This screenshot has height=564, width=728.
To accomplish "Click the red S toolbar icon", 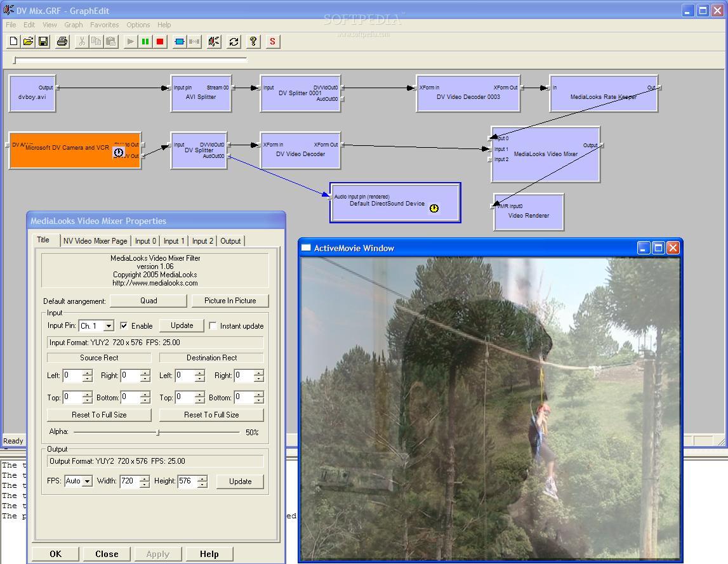I will pos(272,41).
